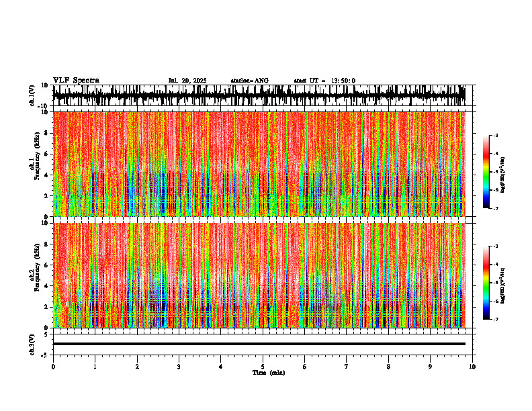Screen dimensions: 532x411
Task: Click time axis tick label "2"
Action: pyautogui.click(x=137, y=367)
